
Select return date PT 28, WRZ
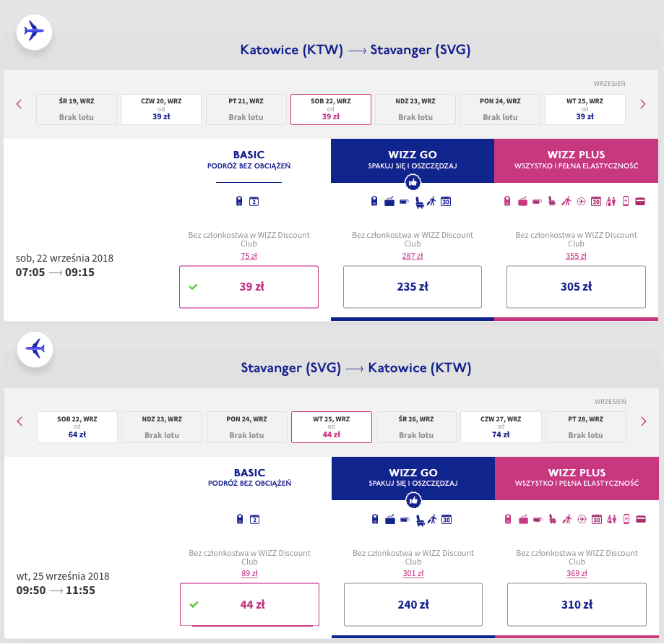pos(586,427)
